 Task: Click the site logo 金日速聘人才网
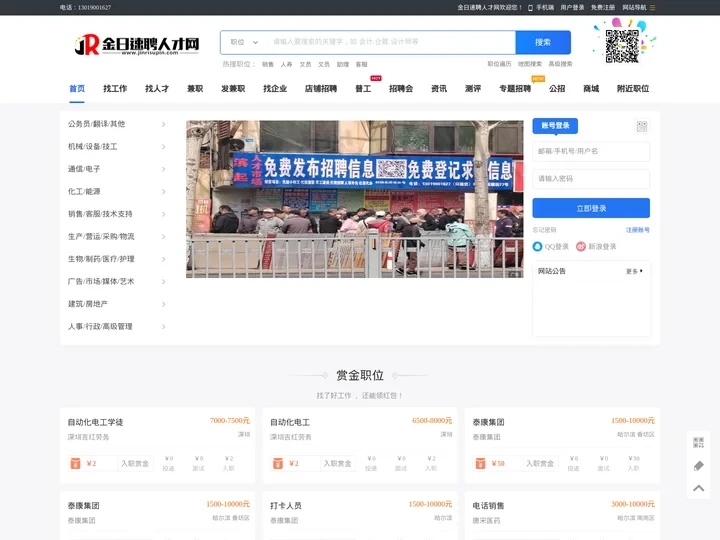[x=137, y=45]
